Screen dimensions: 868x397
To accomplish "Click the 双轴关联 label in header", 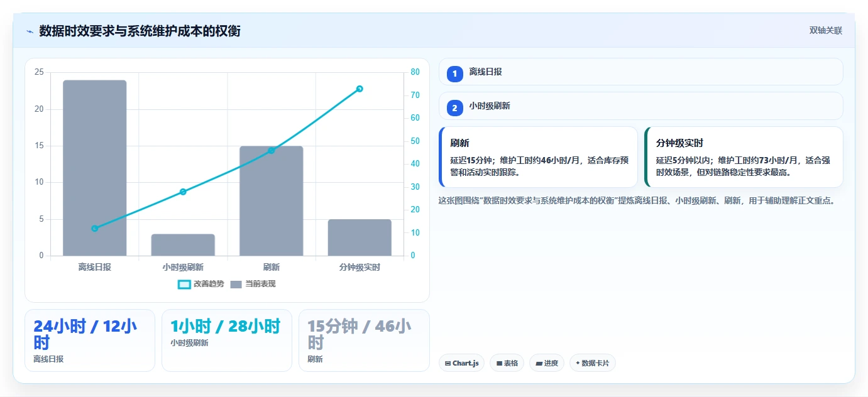I will pos(825,31).
